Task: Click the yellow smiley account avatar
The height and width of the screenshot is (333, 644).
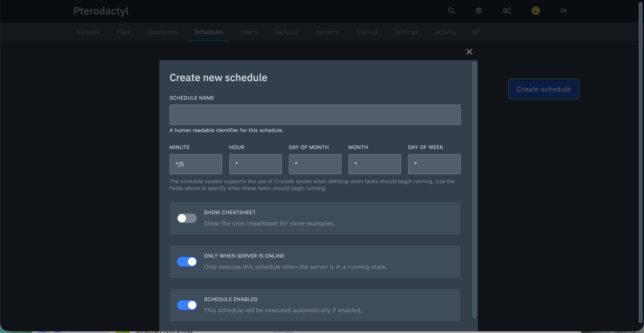Action: point(536,11)
